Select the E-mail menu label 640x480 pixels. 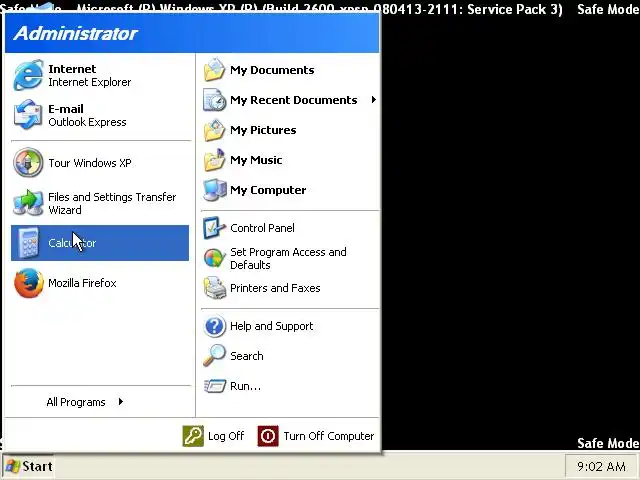pyautogui.click(x=66, y=109)
